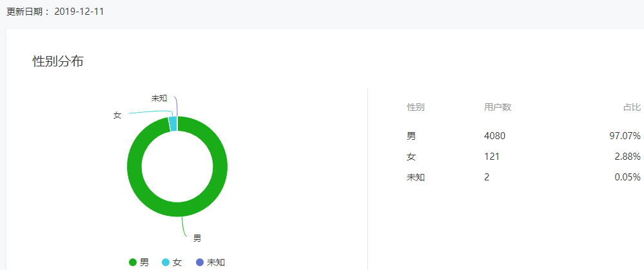Select the 男 row in the table
Viewport: 644px width, 270px height.
pyautogui.click(x=523, y=136)
